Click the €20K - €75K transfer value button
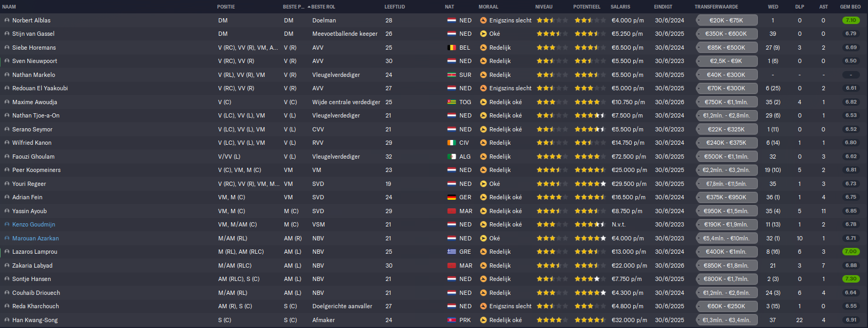This screenshot has height=328, width=868. click(x=726, y=20)
